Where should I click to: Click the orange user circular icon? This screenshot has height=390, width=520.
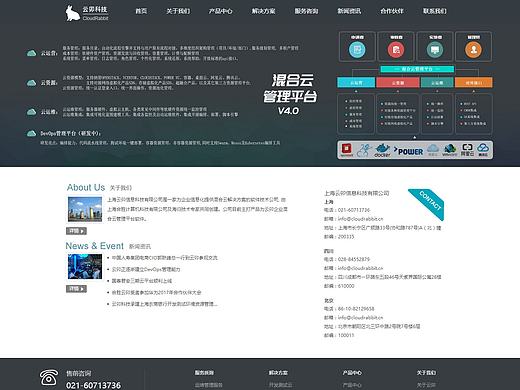473,50
